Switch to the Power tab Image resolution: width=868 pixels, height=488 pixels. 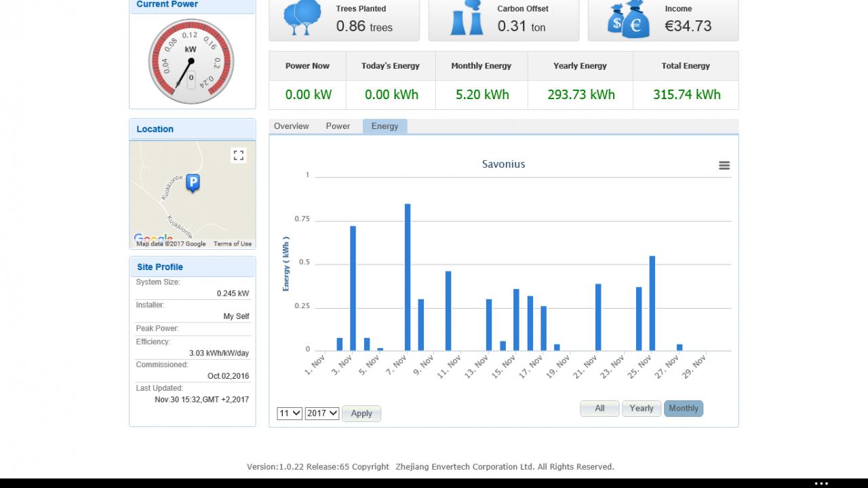[338, 126]
